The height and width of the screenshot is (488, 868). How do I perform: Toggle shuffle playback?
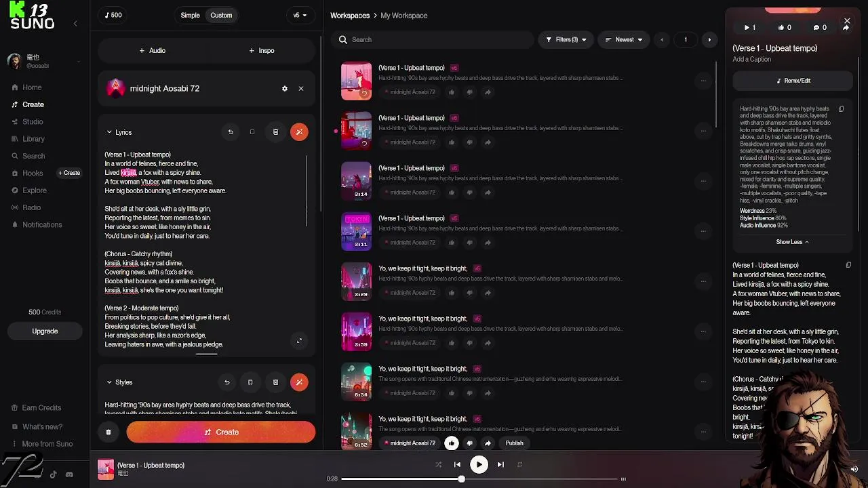[438, 465]
